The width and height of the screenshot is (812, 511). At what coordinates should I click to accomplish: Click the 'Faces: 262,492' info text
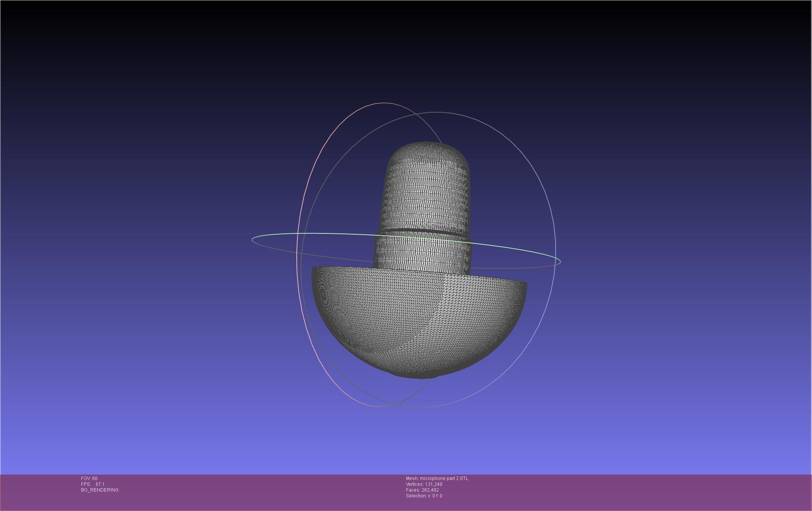click(422, 490)
